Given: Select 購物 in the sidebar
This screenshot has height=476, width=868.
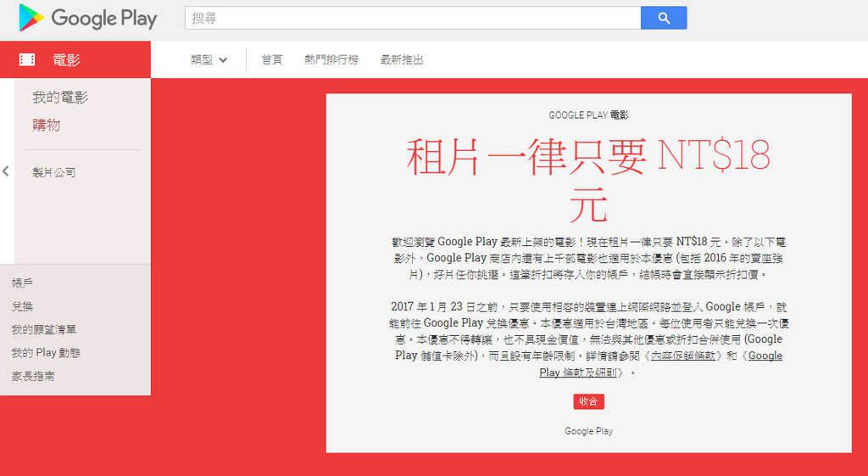Looking at the screenshot, I should tap(47, 125).
